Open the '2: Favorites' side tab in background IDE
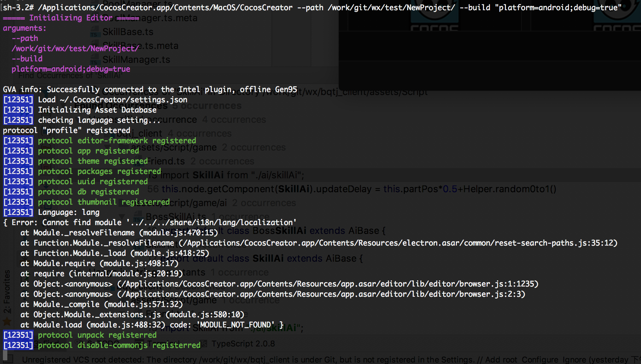This screenshot has width=641, height=364. [7, 292]
